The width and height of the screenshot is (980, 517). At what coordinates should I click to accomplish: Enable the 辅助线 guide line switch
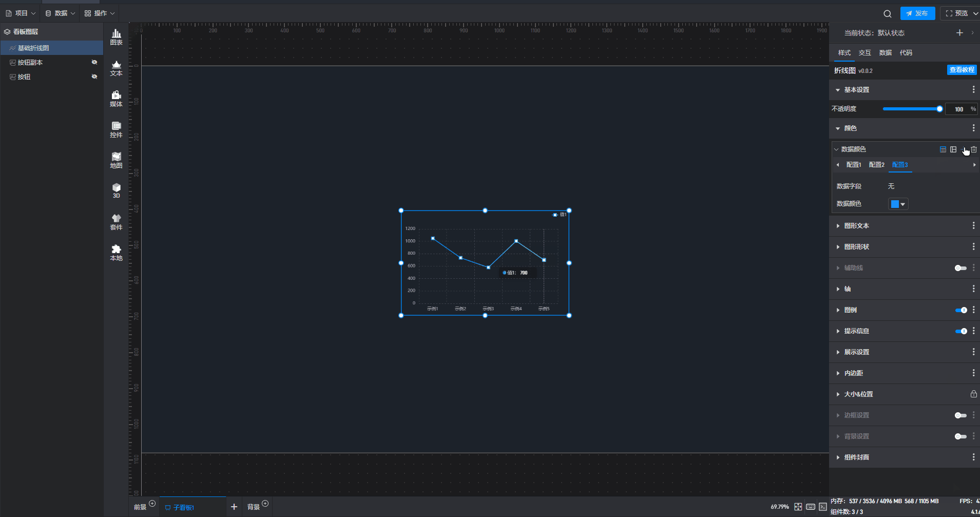[x=960, y=268]
